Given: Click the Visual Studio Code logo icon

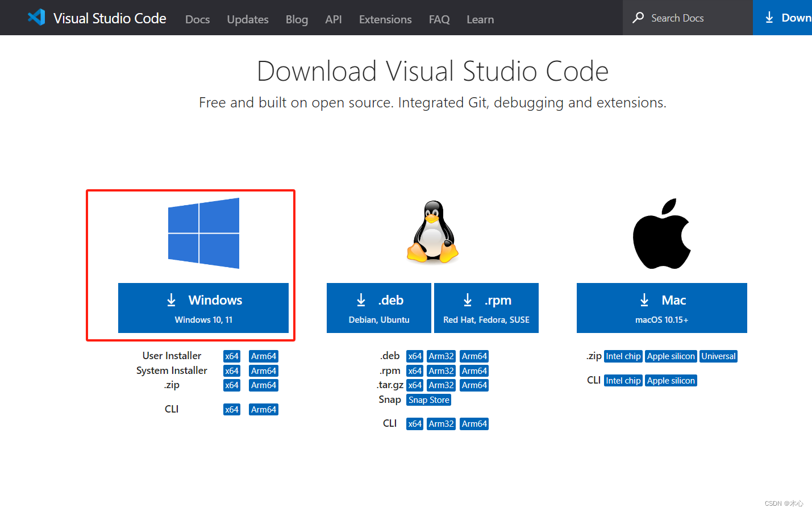Looking at the screenshot, I should point(36,17).
